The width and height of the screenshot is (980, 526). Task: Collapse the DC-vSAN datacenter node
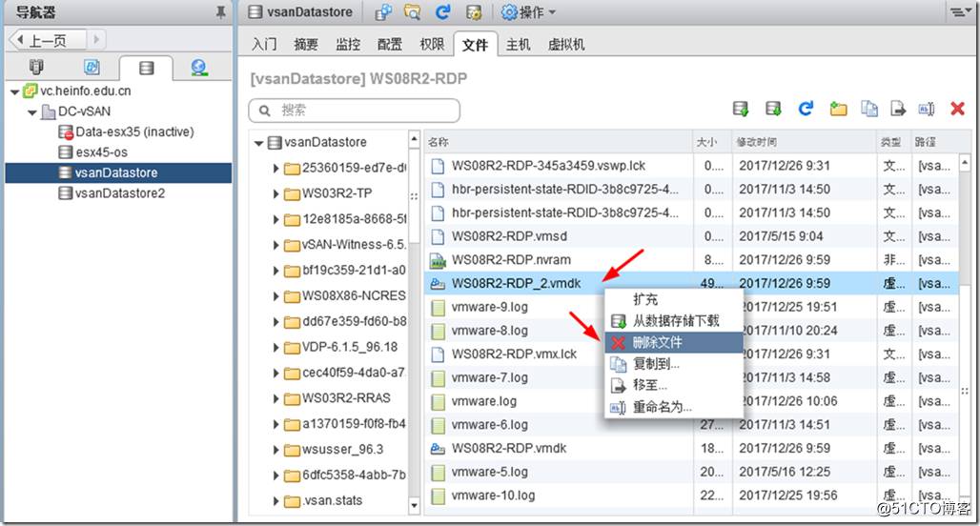34,111
